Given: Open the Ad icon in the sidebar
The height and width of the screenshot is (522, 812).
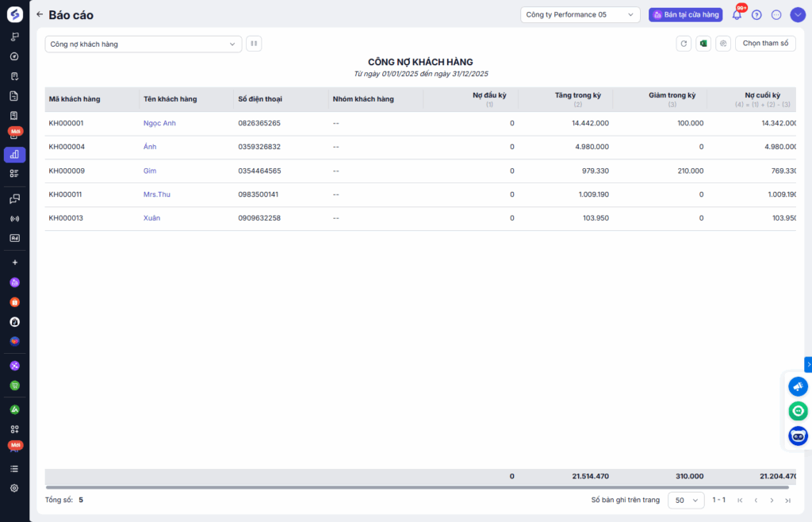Looking at the screenshot, I should pyautogui.click(x=14, y=238).
